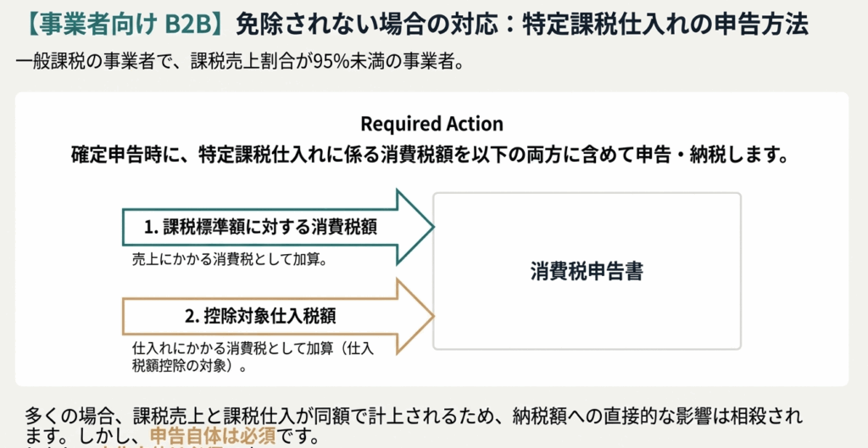Click the gold arrow label 控除対象仕入税額
868x448 pixels.
[270, 316]
